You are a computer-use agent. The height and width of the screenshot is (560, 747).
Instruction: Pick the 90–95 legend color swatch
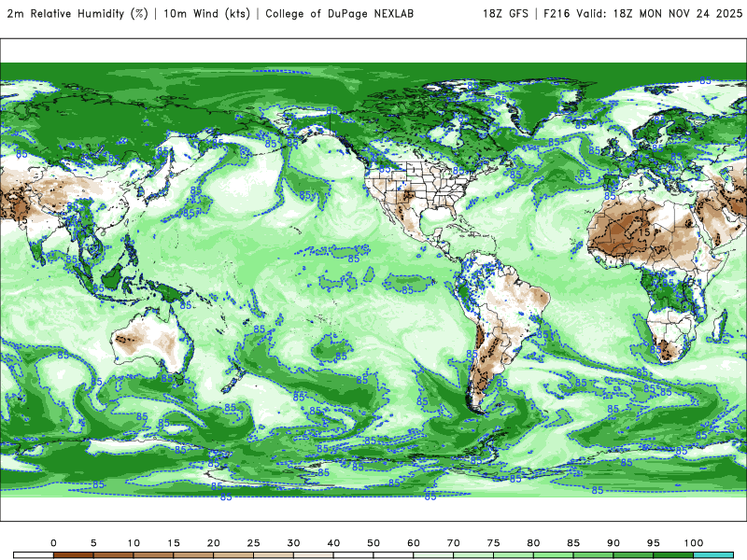coord(634,555)
